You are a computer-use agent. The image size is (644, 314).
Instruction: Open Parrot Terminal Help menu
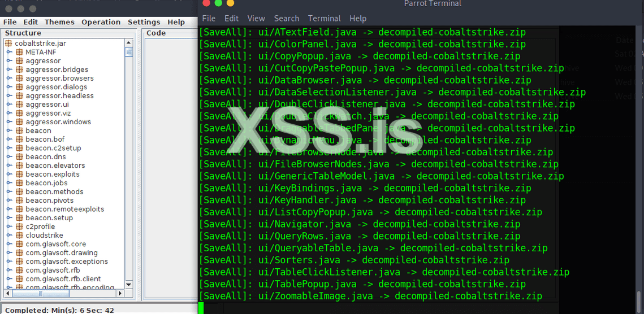click(x=358, y=19)
